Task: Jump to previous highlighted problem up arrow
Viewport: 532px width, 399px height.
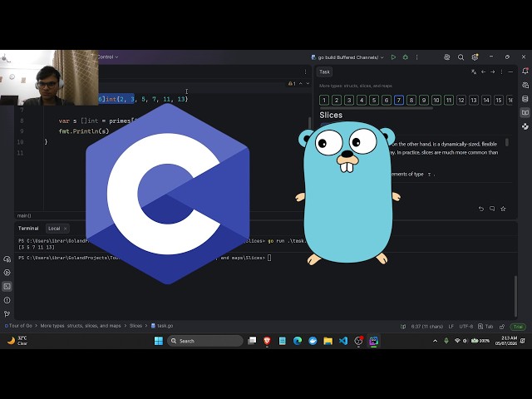Action: 301,83
